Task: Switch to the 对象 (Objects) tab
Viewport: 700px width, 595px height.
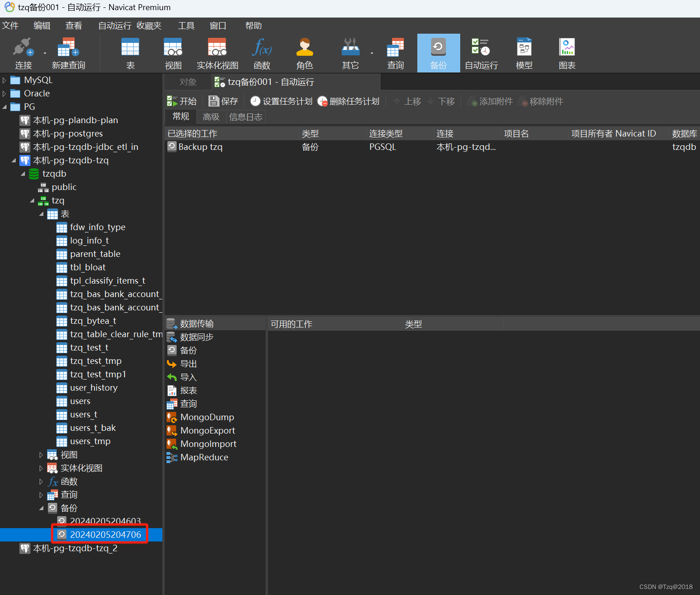Action: tap(188, 82)
